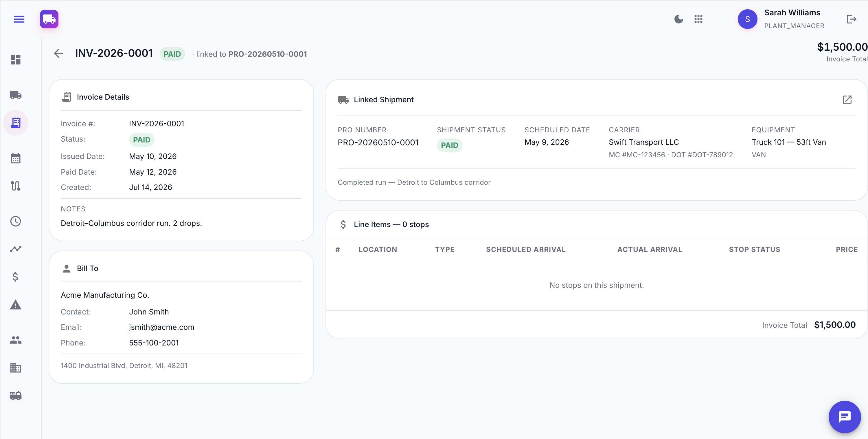Screen dimensions: 868x439
Task: Open the routes sidebar icon
Action: coord(16,186)
